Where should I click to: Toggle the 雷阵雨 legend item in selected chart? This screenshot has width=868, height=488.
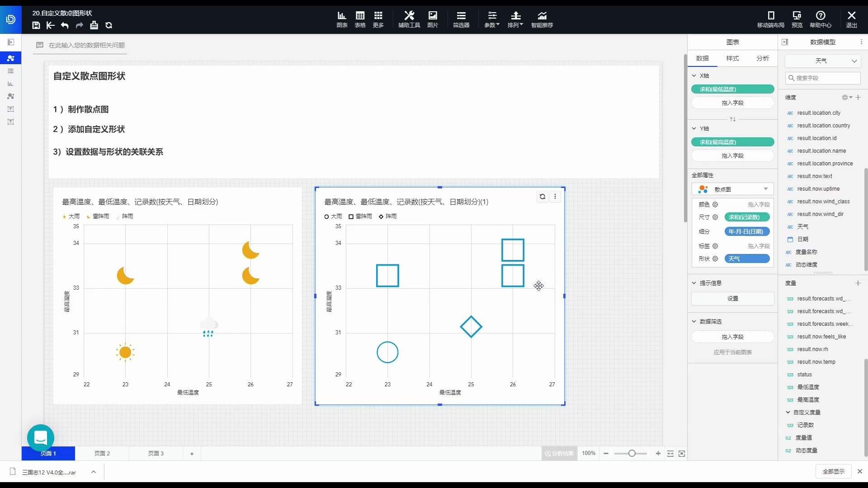[360, 216]
